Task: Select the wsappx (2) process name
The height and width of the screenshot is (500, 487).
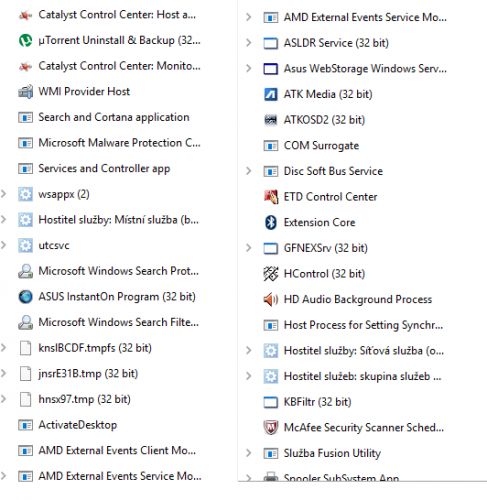Action: tap(64, 194)
